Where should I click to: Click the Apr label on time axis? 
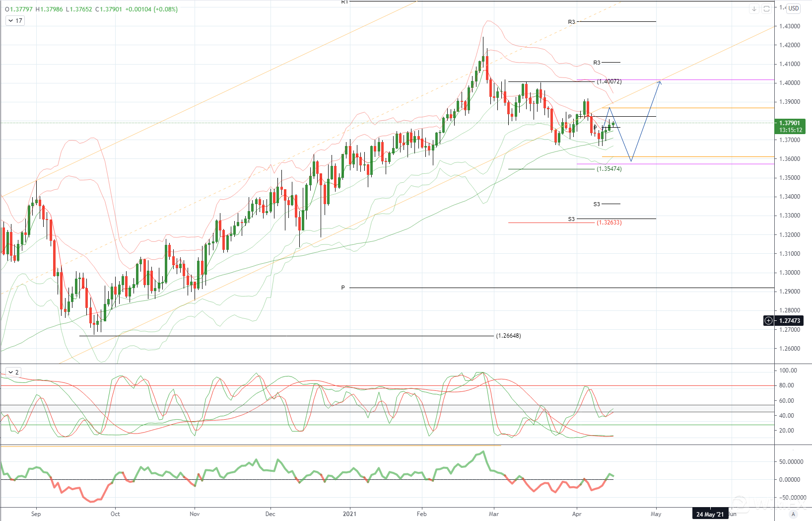577,514
